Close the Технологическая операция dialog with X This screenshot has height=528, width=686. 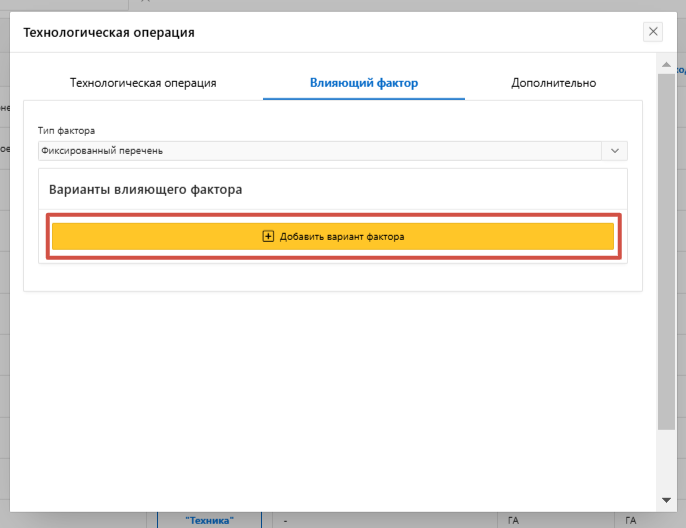click(653, 32)
